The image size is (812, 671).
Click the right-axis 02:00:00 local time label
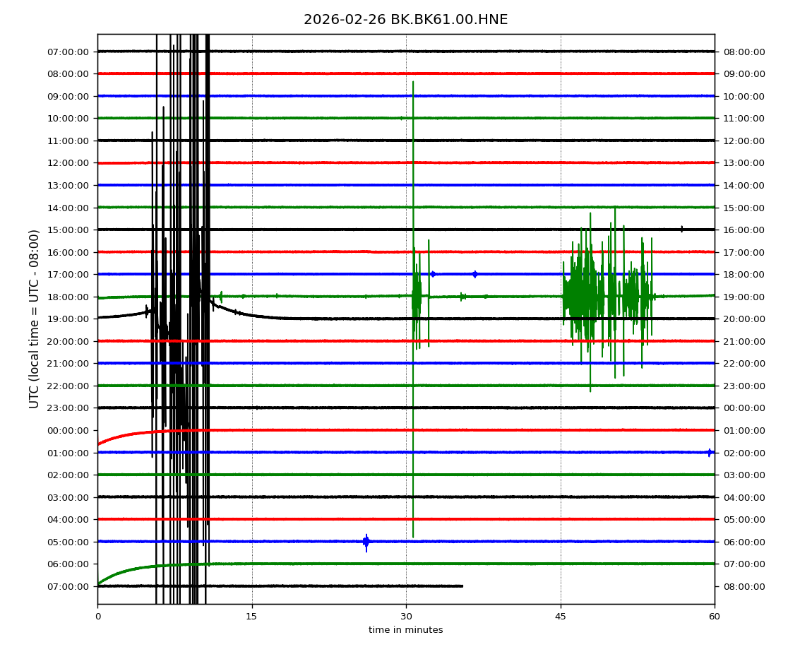pos(744,453)
